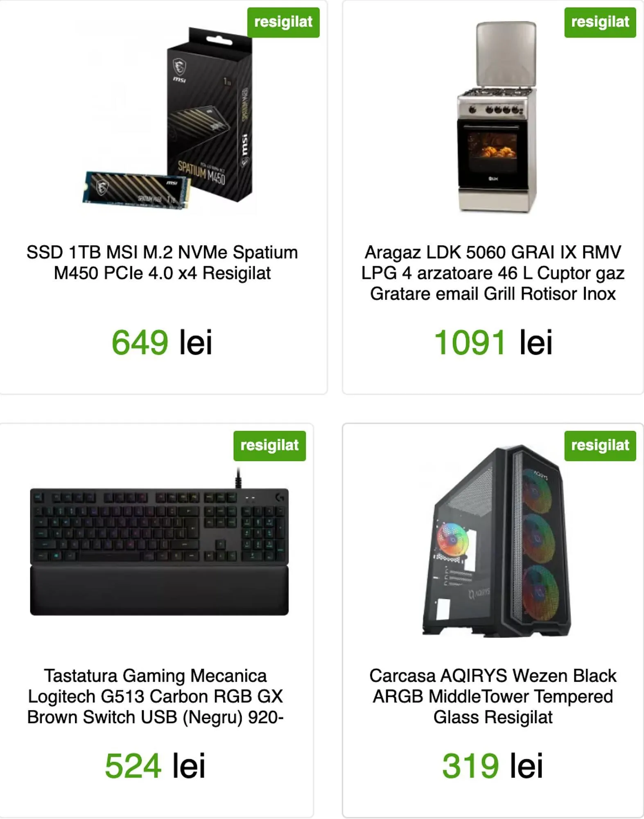The height and width of the screenshot is (819, 644).
Task: Open Carcasa AQIRYS Wezen Black title link
Action: 493,696
